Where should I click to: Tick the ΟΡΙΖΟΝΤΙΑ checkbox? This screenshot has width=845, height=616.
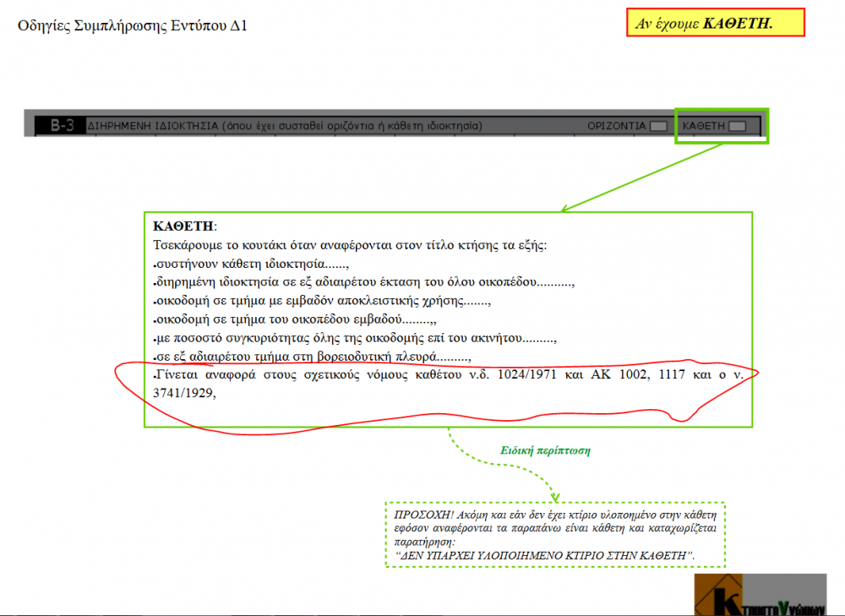click(658, 126)
